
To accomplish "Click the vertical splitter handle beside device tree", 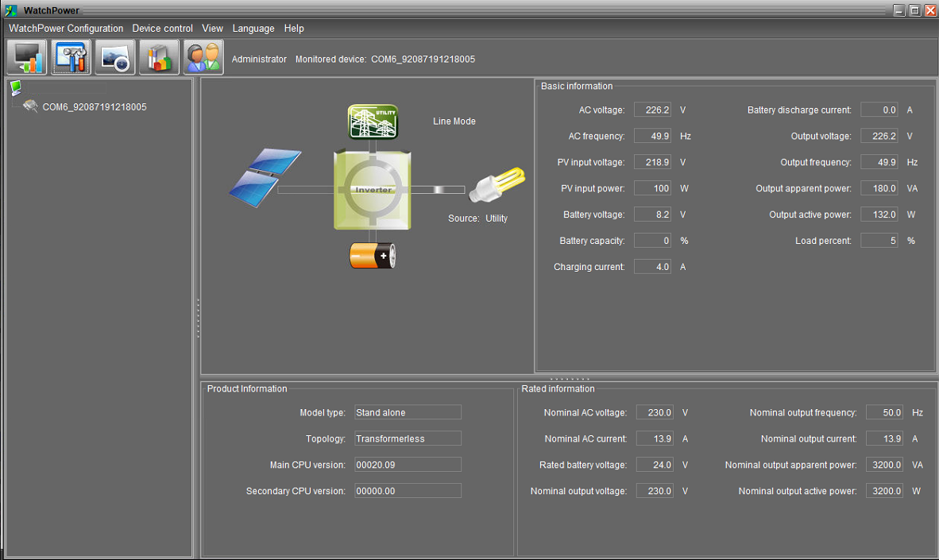I will point(198,318).
